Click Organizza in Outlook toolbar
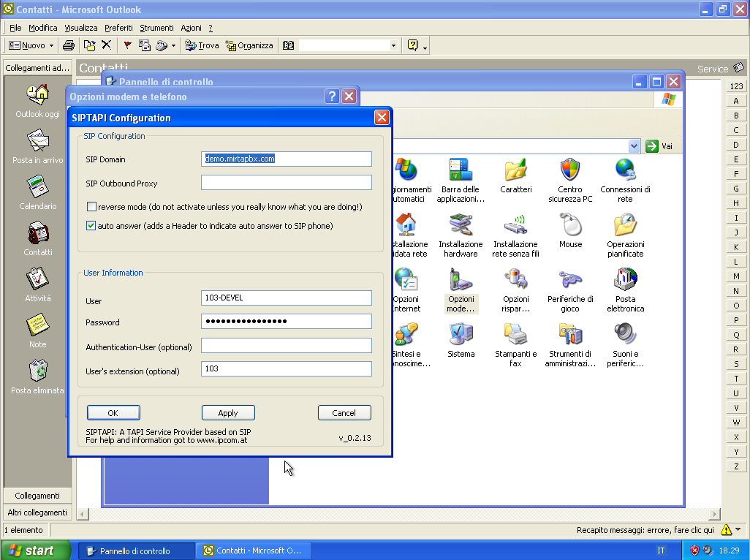 (249, 45)
